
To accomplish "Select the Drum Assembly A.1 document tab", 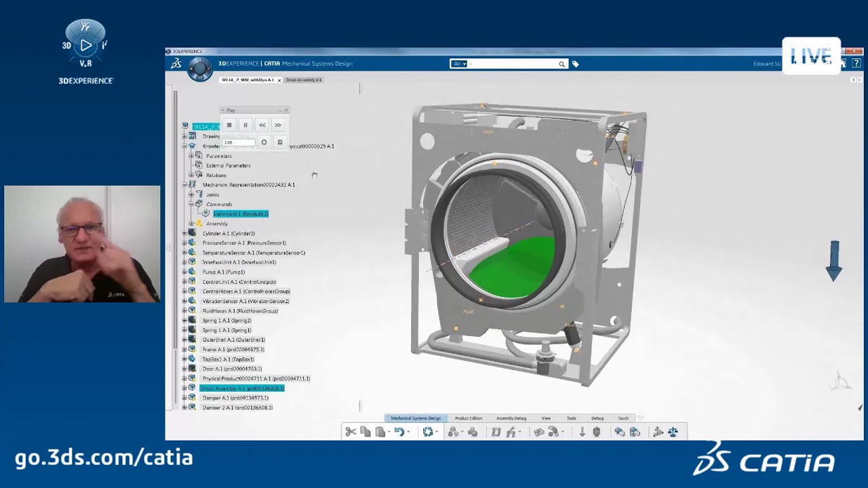I will point(303,80).
